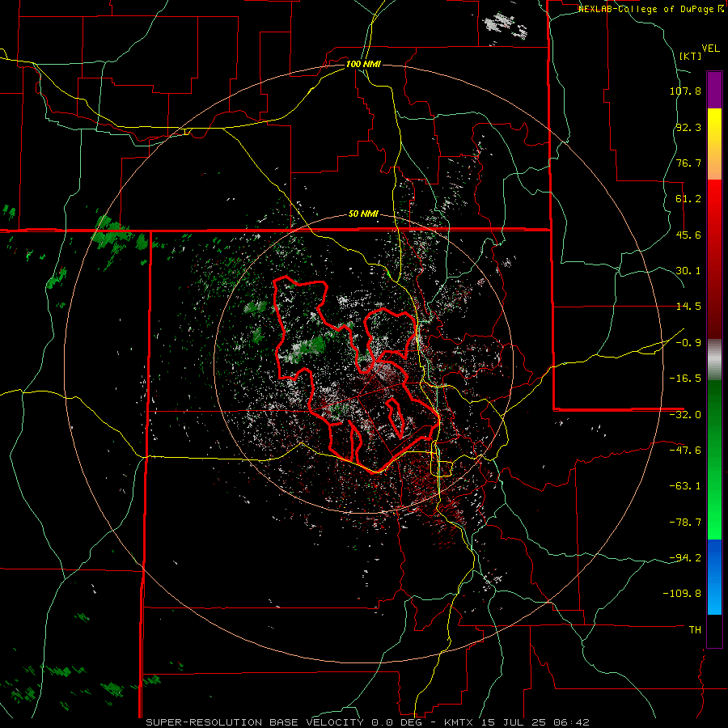Click the 14.5 scale value
728x728 pixels.
(688, 307)
